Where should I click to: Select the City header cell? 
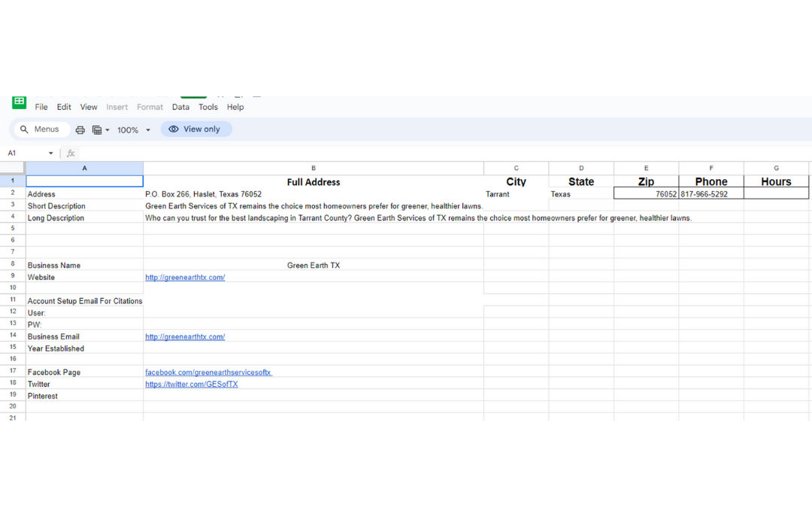[517, 181]
